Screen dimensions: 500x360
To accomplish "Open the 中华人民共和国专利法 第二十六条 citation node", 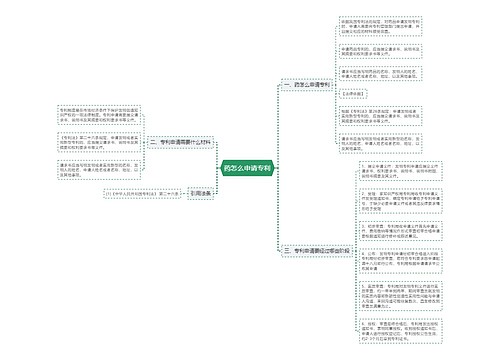I will 142,194.
